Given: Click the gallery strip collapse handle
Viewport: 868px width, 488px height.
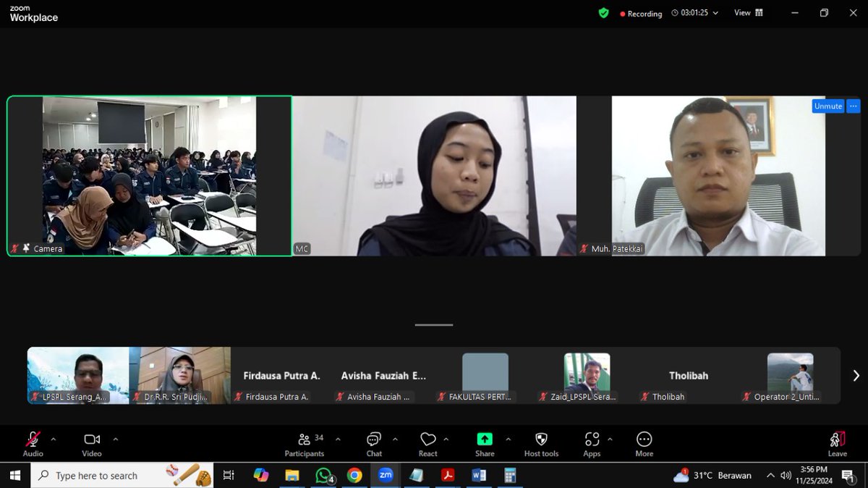Looking at the screenshot, I should (434, 325).
